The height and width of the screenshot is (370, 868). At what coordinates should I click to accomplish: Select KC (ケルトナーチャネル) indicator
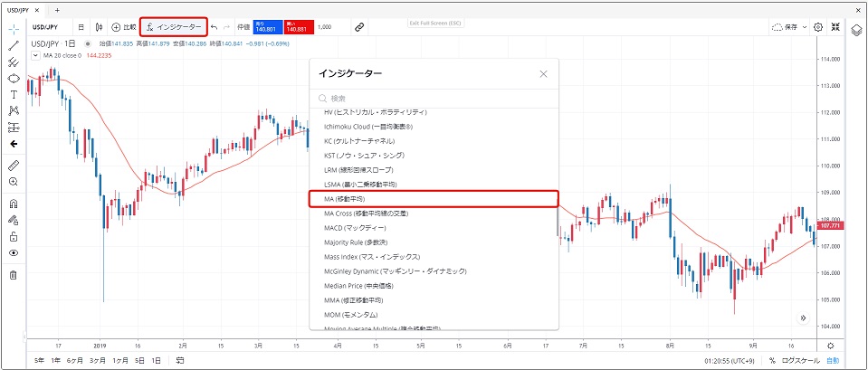pyautogui.click(x=433, y=141)
